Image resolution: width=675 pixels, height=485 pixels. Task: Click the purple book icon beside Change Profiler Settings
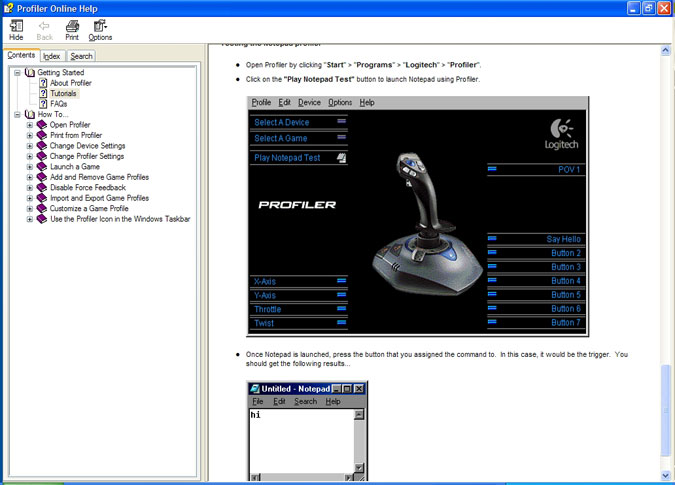(42, 156)
